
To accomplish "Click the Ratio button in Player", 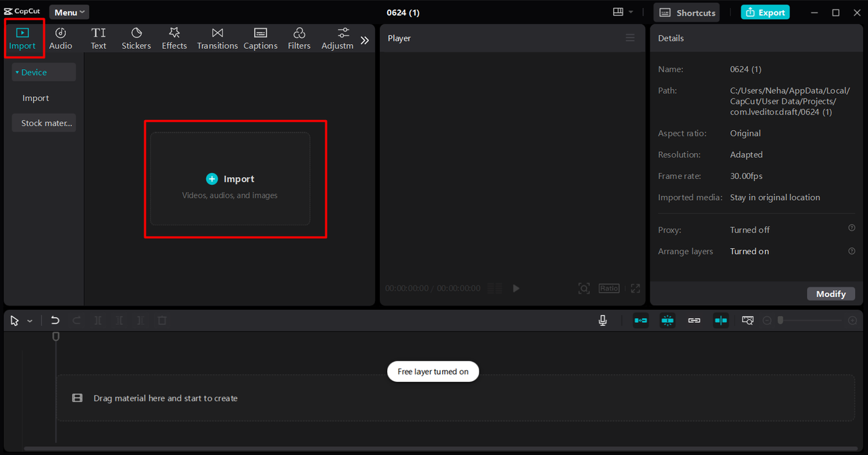I will pyautogui.click(x=609, y=288).
